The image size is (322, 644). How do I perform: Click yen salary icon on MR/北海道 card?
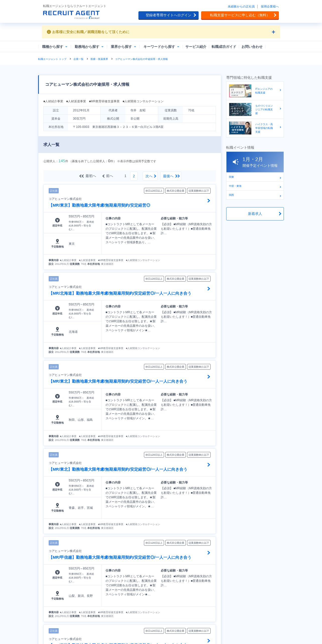(57, 308)
